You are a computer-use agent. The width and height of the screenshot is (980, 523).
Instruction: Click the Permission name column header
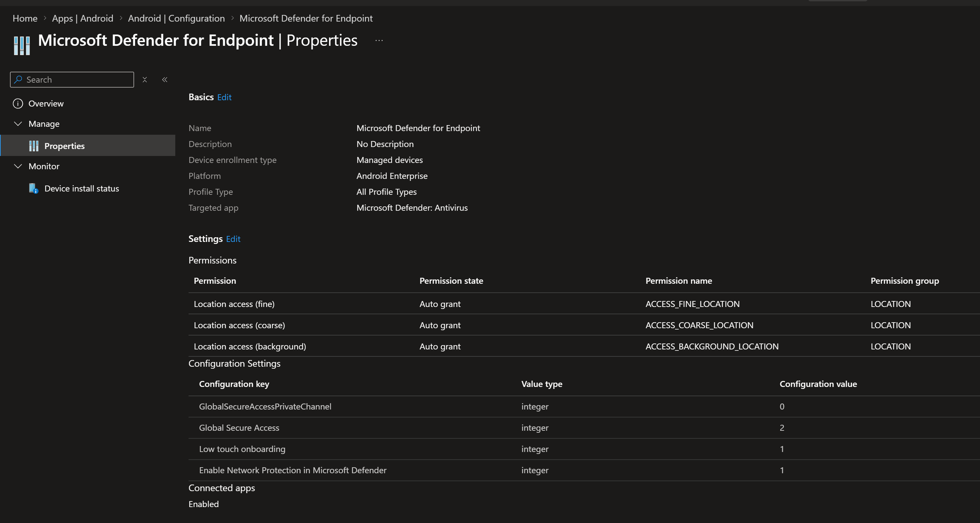point(679,281)
